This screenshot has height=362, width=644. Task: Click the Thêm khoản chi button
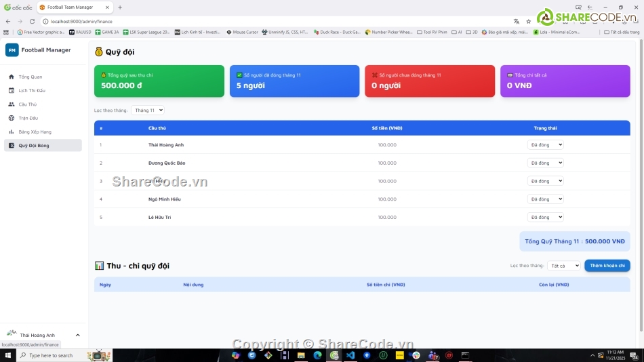pos(607,266)
